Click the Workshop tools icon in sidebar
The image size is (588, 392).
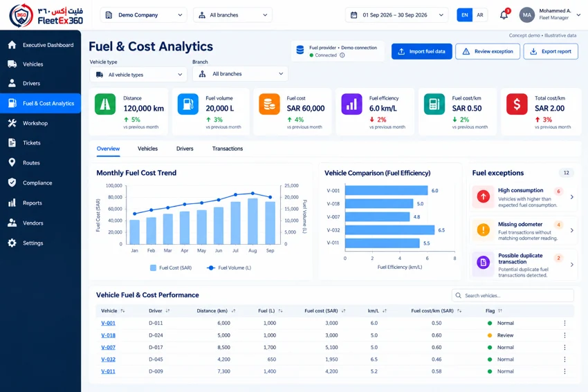tap(12, 123)
